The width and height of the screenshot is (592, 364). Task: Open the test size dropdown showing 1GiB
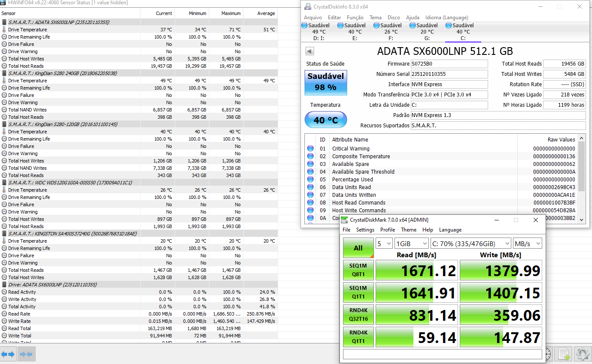tap(411, 244)
